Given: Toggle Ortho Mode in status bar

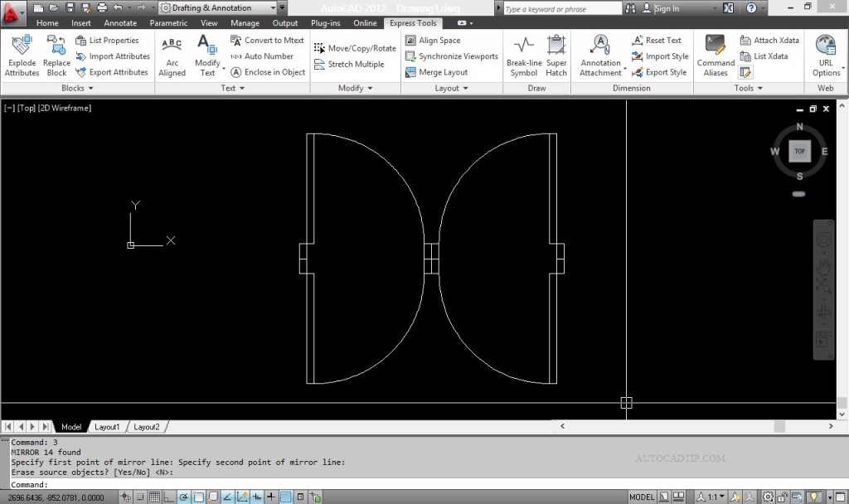Looking at the screenshot, I should (x=169, y=497).
